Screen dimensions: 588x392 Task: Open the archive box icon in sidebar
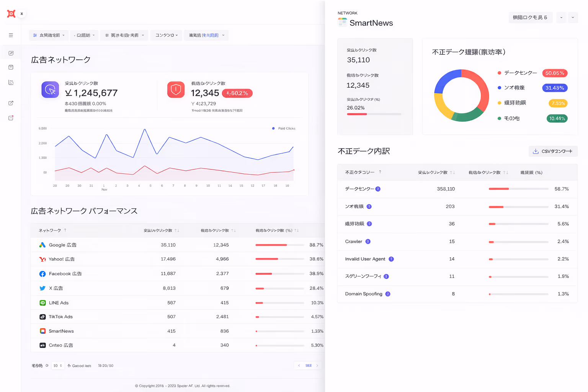[11, 67]
